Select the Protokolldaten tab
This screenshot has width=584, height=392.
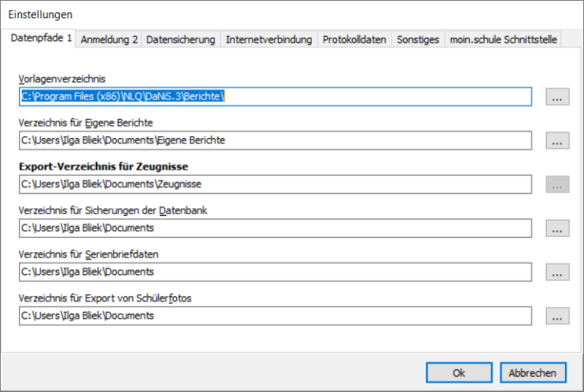pos(354,40)
